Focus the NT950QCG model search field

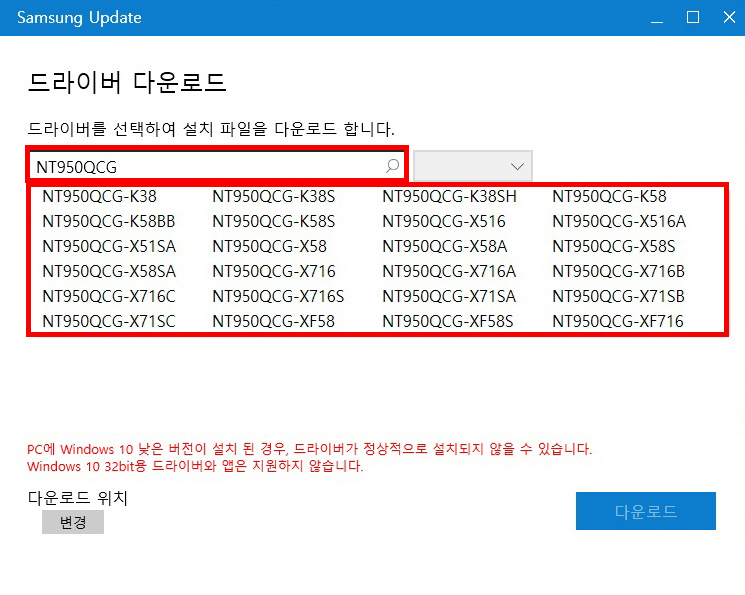217,166
